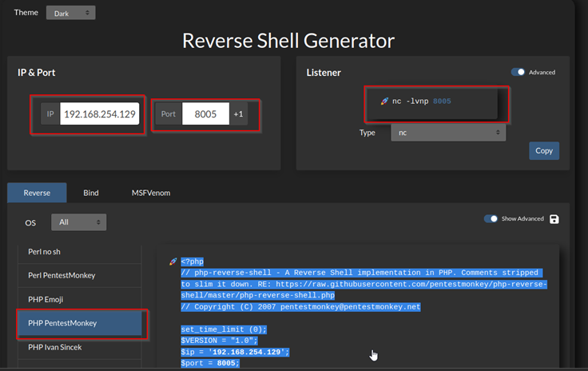Image resolution: width=588 pixels, height=371 pixels.
Task: Increment the port with the +1 button
Action: [239, 114]
